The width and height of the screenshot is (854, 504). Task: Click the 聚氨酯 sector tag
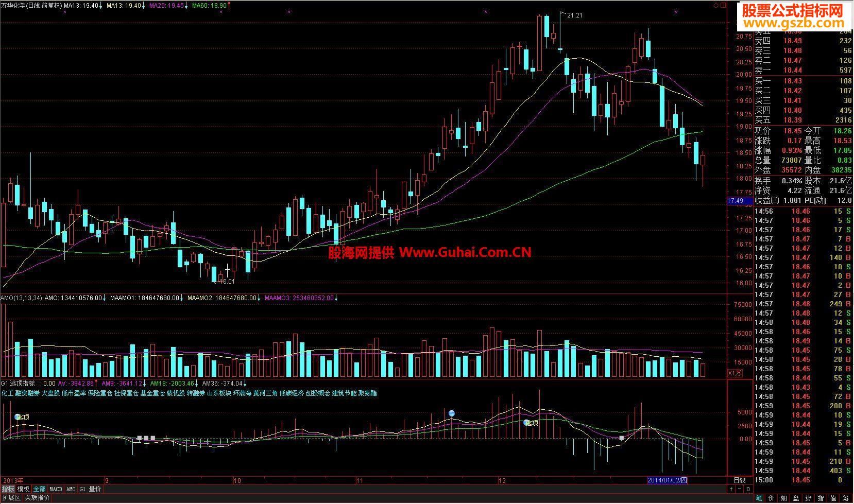[x=367, y=393]
